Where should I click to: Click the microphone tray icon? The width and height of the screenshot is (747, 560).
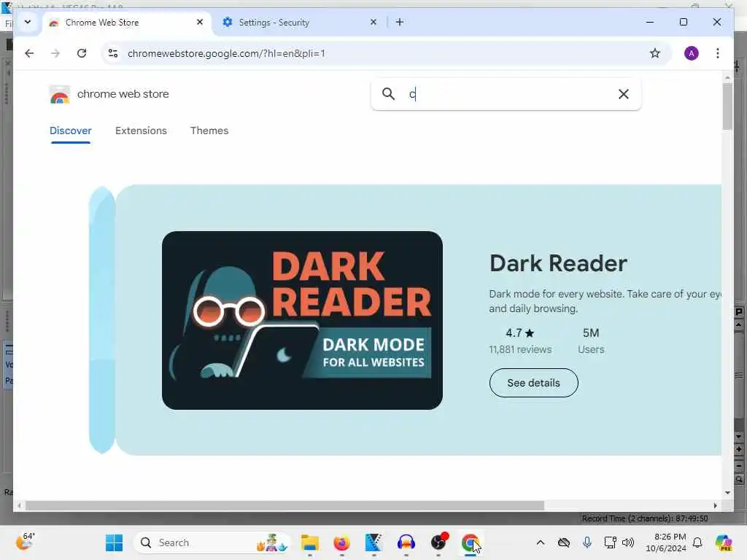tap(587, 542)
